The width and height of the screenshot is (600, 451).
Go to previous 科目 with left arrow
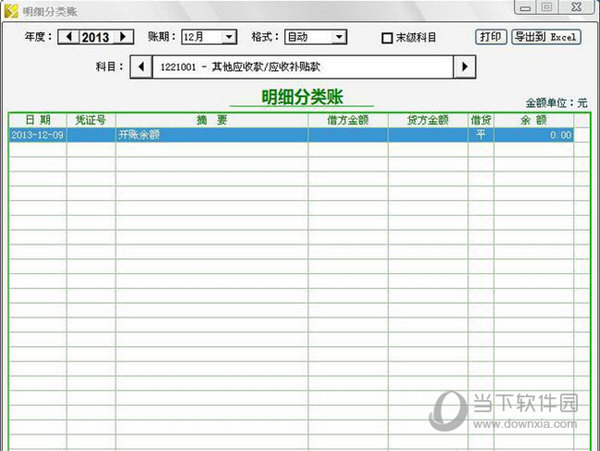click(141, 67)
